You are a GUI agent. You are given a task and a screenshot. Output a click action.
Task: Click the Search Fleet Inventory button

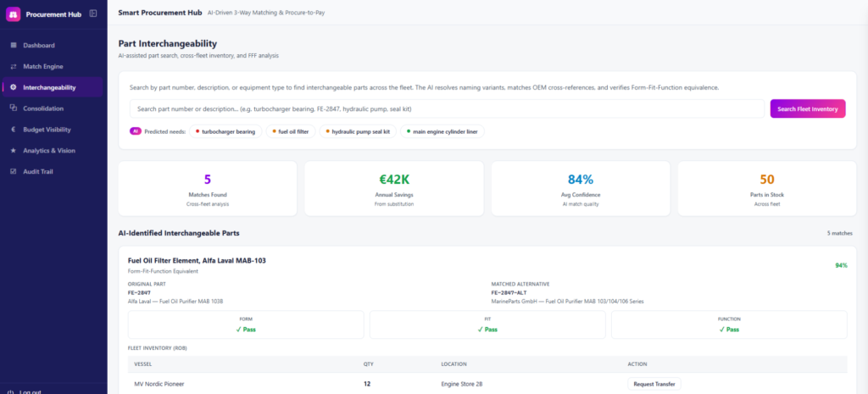(808, 109)
